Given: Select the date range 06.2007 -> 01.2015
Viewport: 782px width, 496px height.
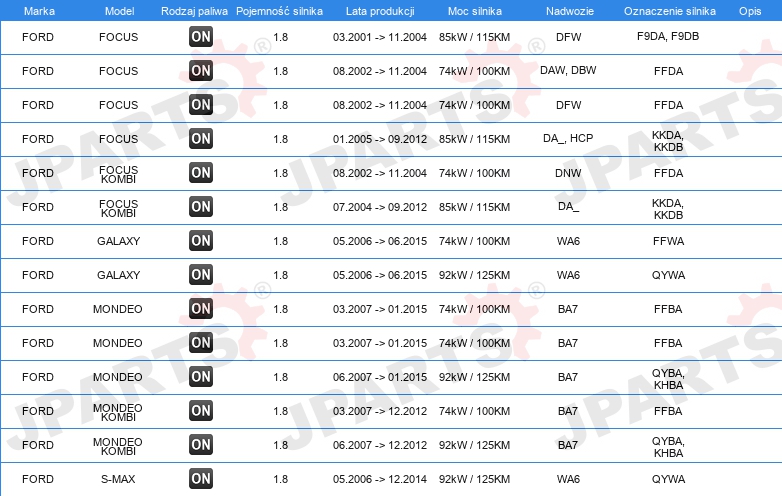Looking at the screenshot, I should [380, 377].
